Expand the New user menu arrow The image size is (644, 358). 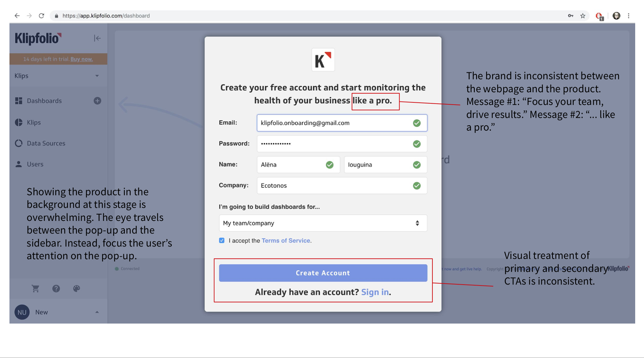97,312
